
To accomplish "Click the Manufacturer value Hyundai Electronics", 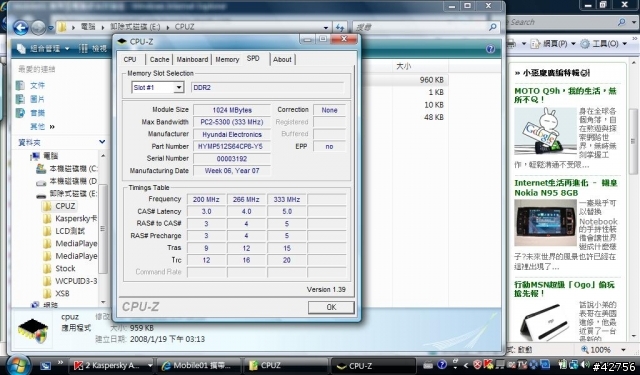I will click(x=232, y=134).
